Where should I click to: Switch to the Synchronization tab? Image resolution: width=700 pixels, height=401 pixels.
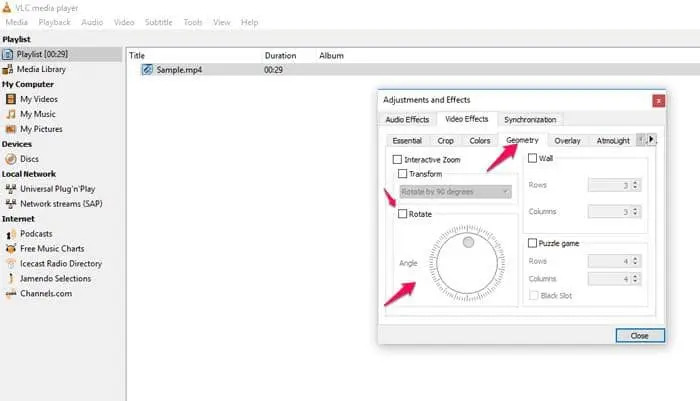tap(530, 120)
